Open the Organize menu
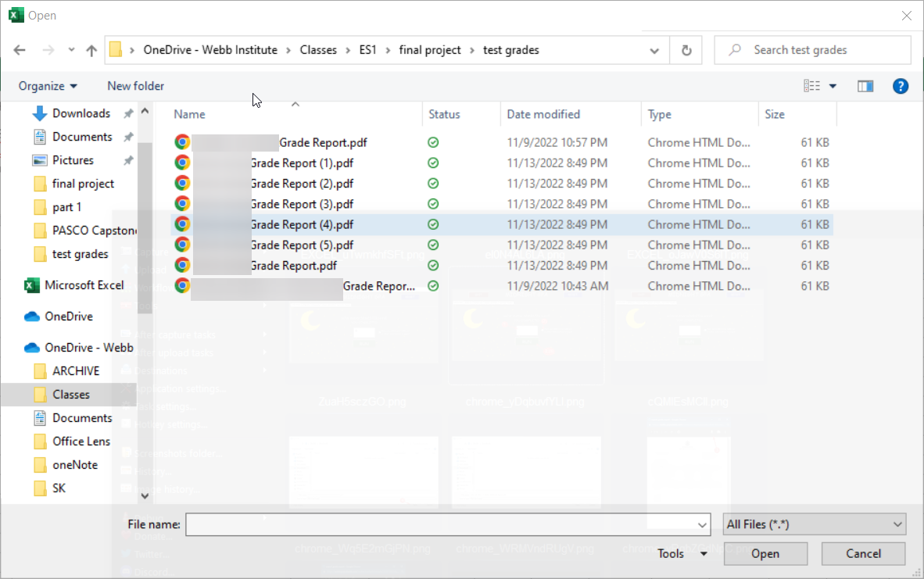This screenshot has height=579, width=924. coord(48,86)
